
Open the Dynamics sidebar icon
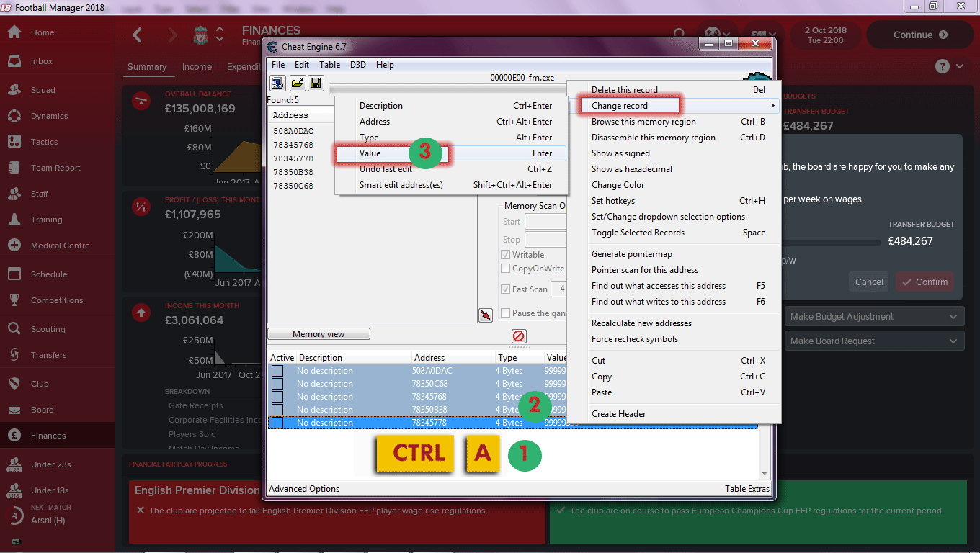click(14, 116)
